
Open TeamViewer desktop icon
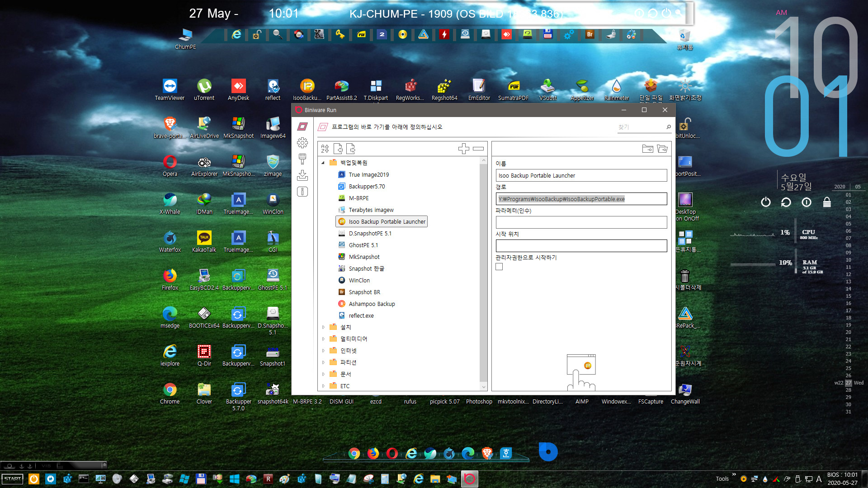tap(170, 89)
